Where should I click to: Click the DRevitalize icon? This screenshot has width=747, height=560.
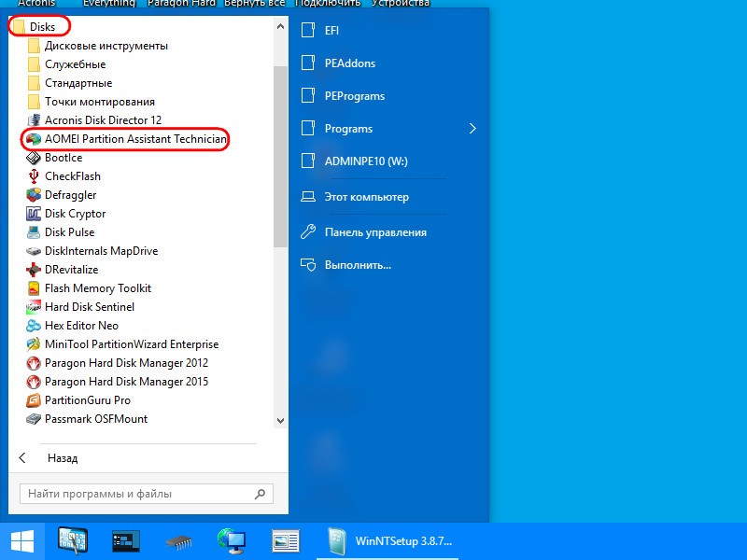click(x=34, y=270)
